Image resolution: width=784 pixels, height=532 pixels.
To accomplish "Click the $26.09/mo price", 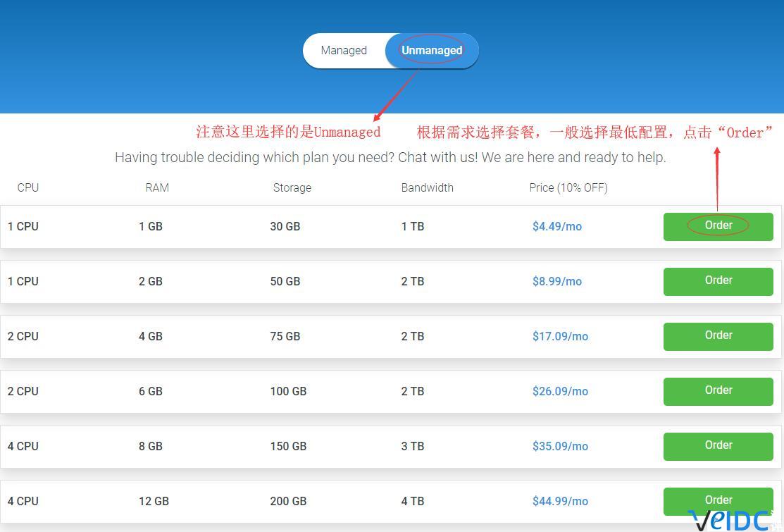I will [x=560, y=392].
